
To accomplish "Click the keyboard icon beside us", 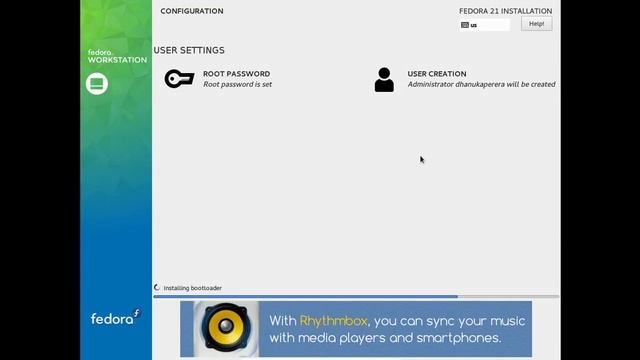I will [464, 25].
